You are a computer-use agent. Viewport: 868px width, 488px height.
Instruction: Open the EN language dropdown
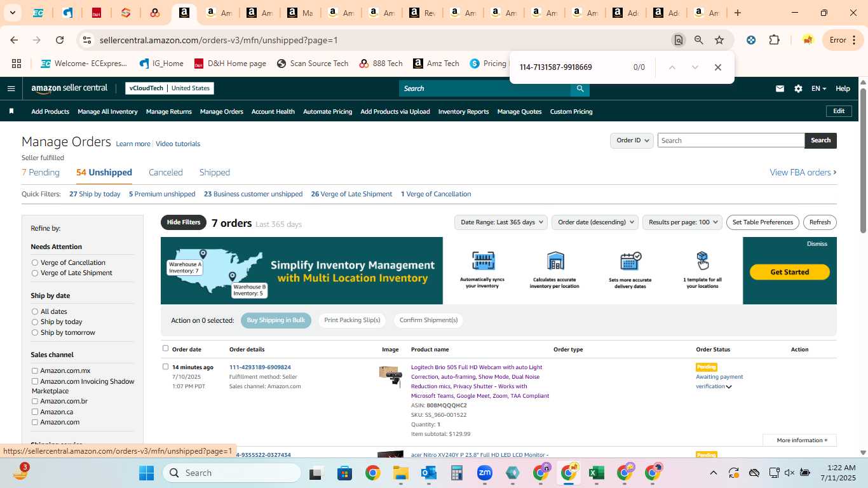(818, 88)
